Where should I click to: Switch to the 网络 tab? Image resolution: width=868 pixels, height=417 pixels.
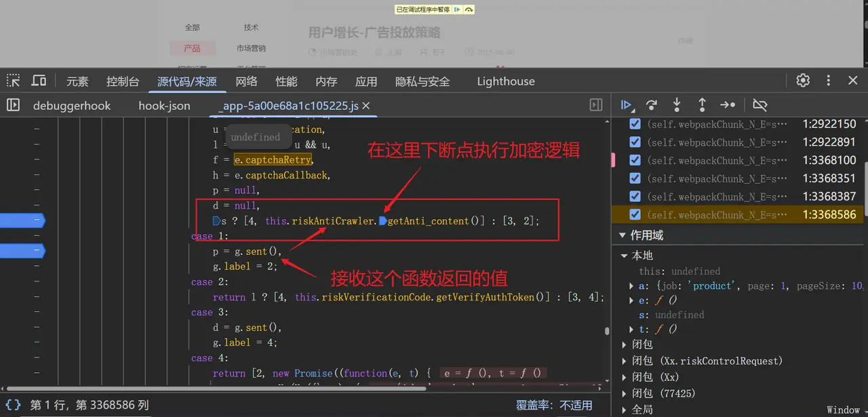click(x=246, y=81)
